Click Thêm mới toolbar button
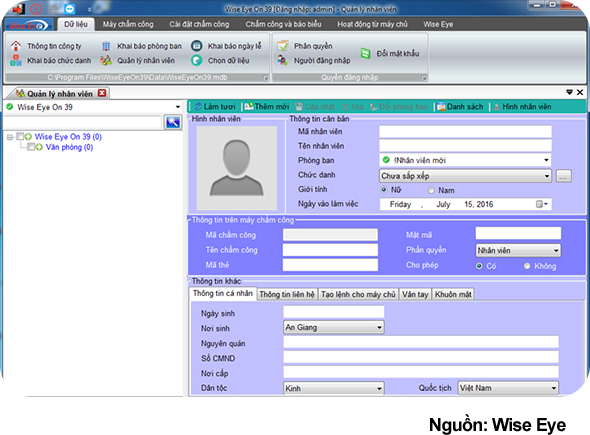Viewport: 590px width, 435px height. (267, 106)
